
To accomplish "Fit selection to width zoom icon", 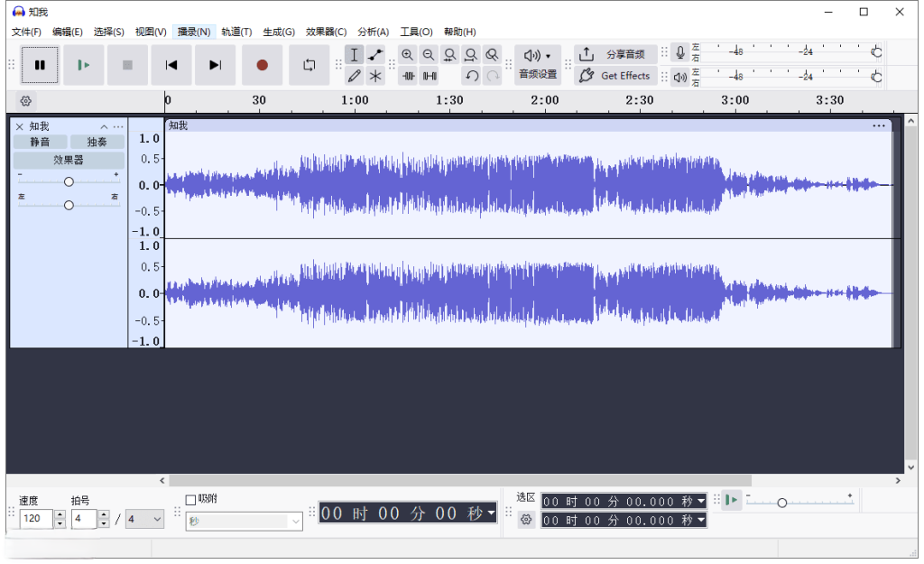I will [x=449, y=55].
